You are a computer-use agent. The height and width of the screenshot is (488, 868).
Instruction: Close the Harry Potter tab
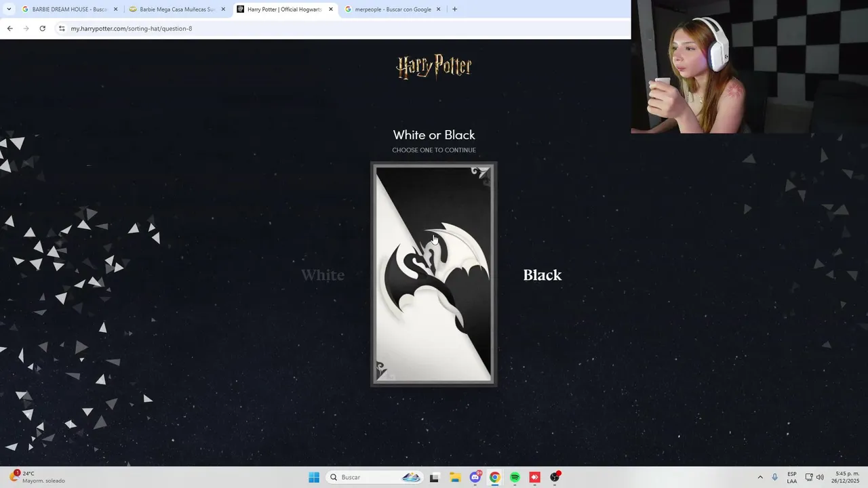coord(331,9)
